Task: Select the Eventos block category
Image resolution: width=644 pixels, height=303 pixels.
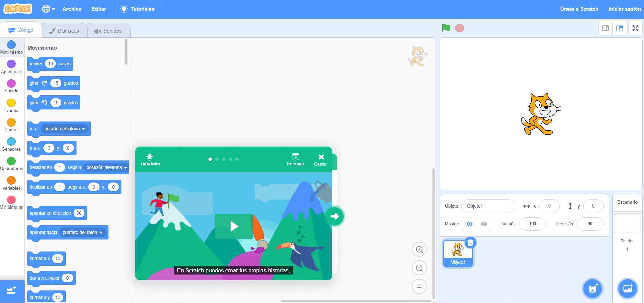Action: (x=11, y=106)
